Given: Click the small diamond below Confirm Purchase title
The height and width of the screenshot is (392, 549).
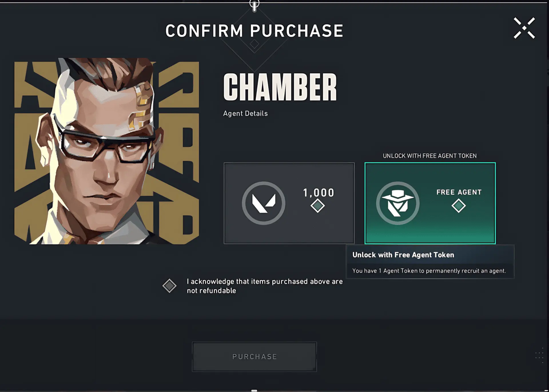Looking at the screenshot, I should (x=254, y=44).
